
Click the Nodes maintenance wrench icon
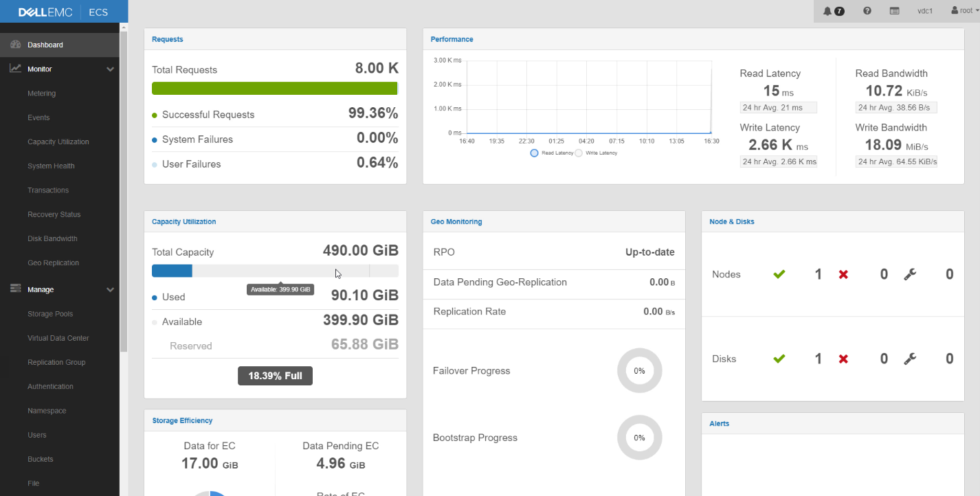[x=910, y=274]
